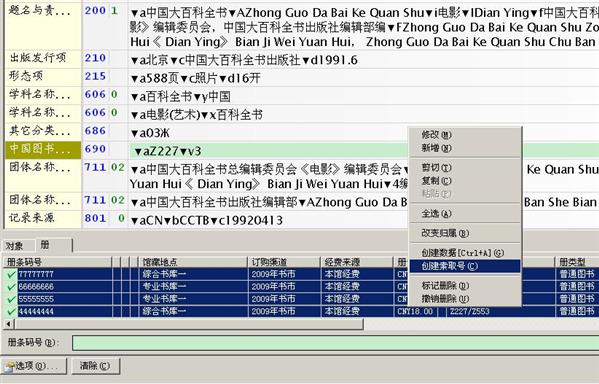599x384 pixels.
Task: Toggle checkmark for barcode 66666666
Action: pyautogui.click(x=11, y=287)
